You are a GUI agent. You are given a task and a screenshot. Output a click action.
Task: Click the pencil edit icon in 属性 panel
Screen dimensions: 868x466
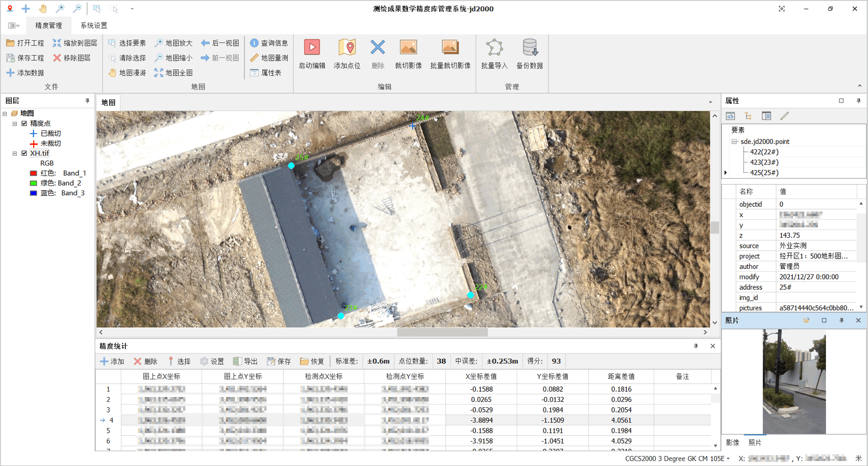(784, 116)
